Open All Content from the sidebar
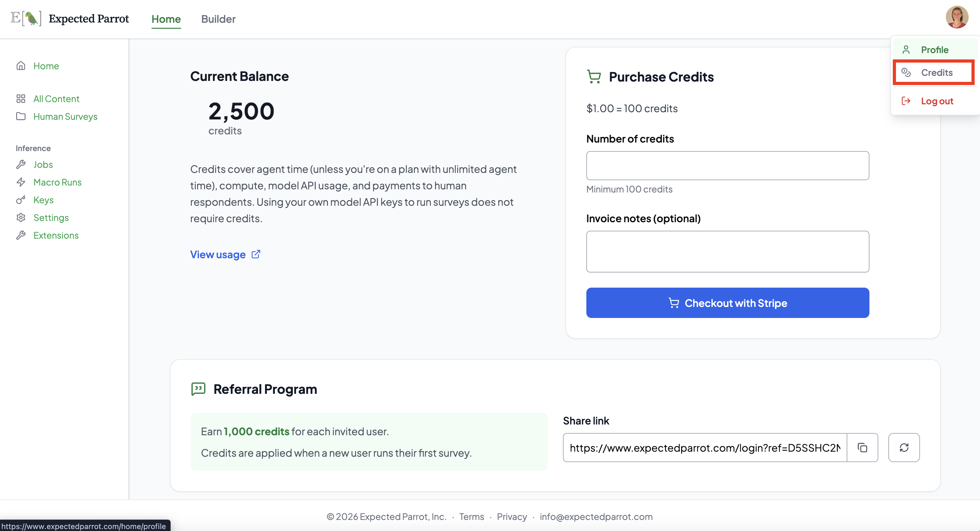This screenshot has width=980, height=531. [56, 99]
